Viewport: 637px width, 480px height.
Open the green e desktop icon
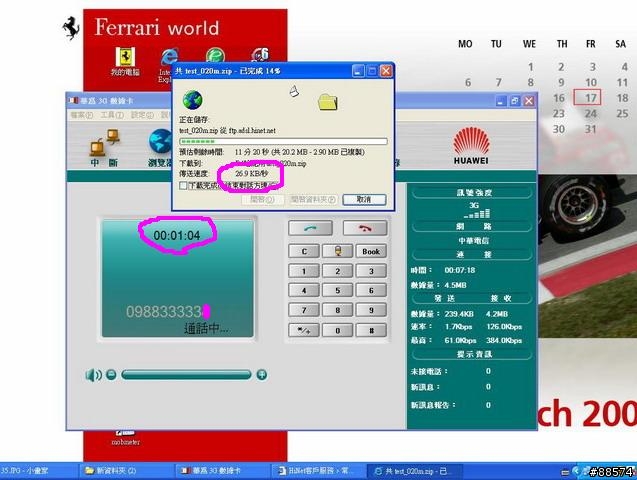[215, 54]
